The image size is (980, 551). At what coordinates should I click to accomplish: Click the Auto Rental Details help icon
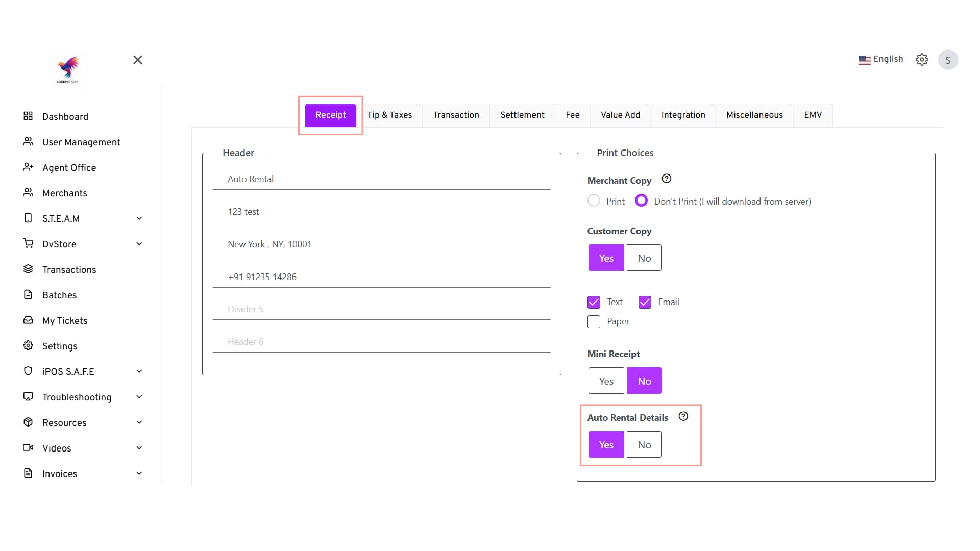coord(683,416)
